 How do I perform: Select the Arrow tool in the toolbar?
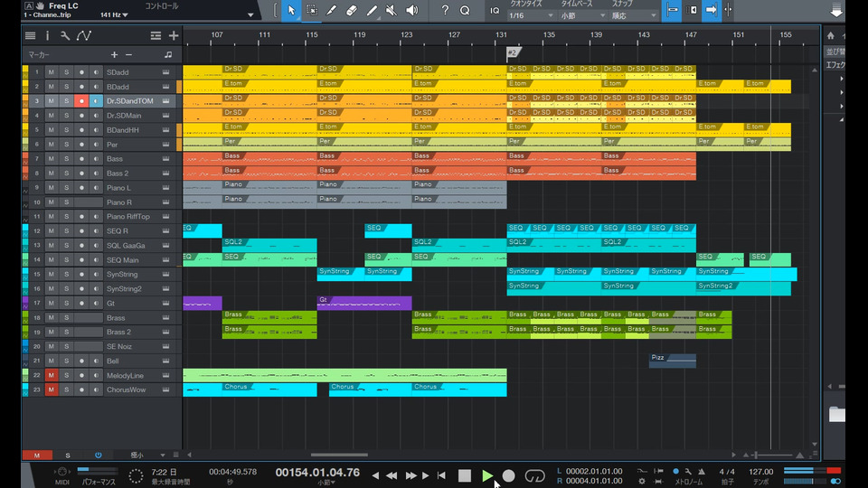point(291,11)
